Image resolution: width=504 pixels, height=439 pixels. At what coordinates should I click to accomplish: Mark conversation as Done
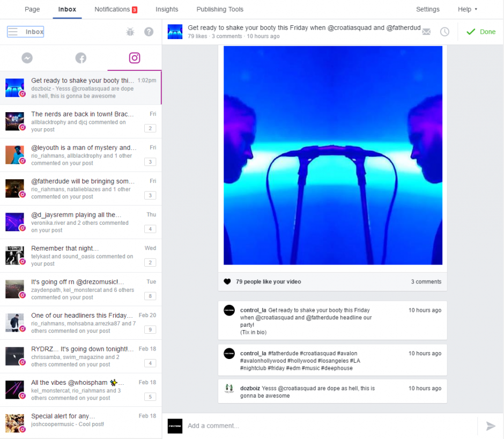coord(481,32)
